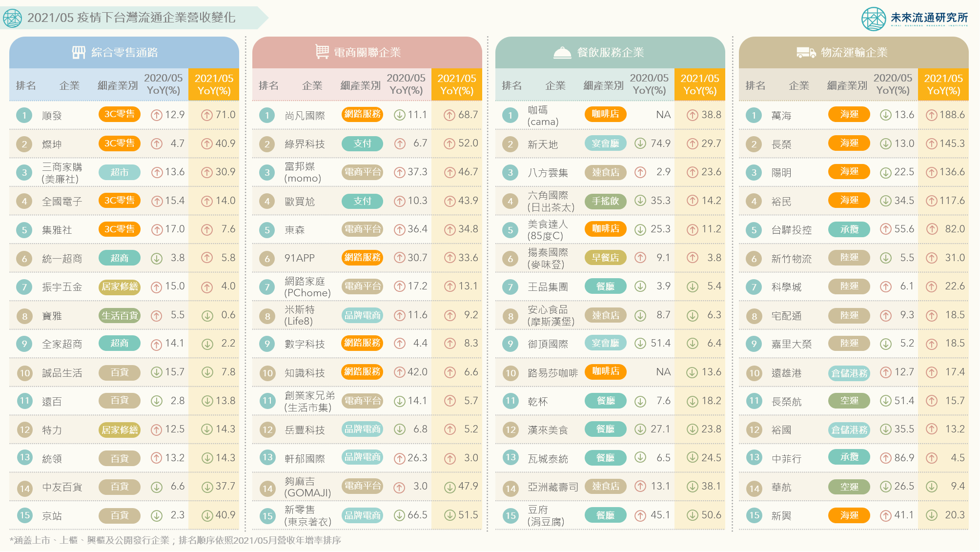Screen dimensions: 980x552
Task: Click value 37.7 in 中友百貨 row
Action: pos(225,486)
